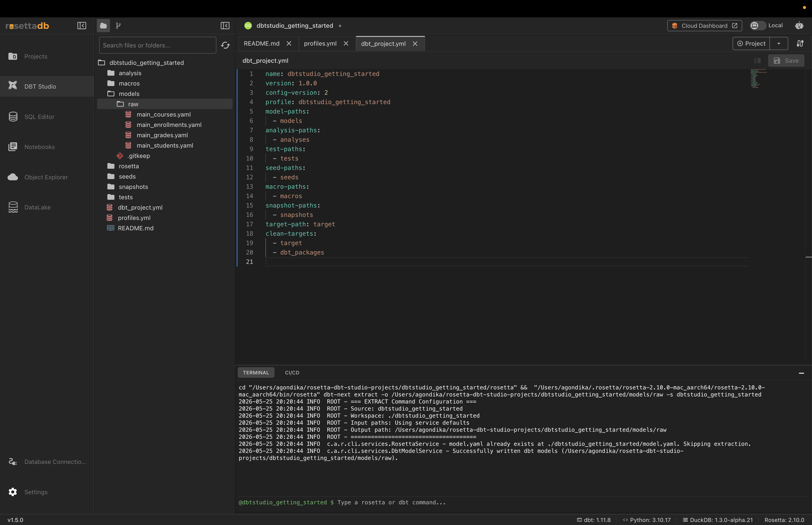Expand the analysis folder

(x=165, y=73)
